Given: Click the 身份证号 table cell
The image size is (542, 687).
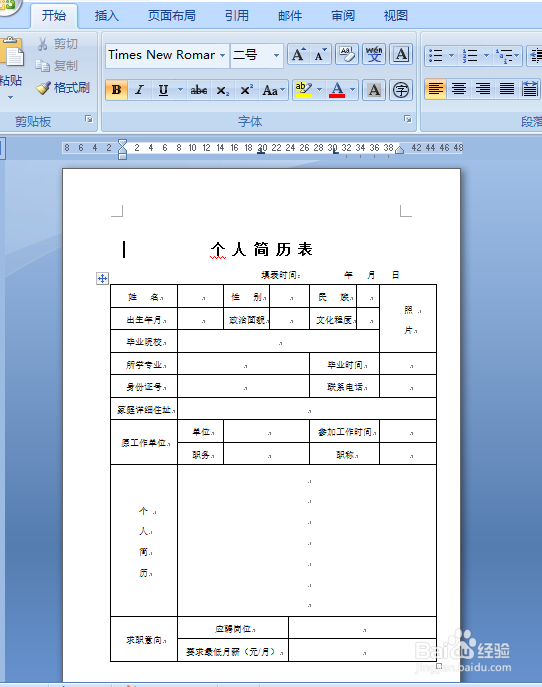Looking at the screenshot, I should click(x=144, y=386).
